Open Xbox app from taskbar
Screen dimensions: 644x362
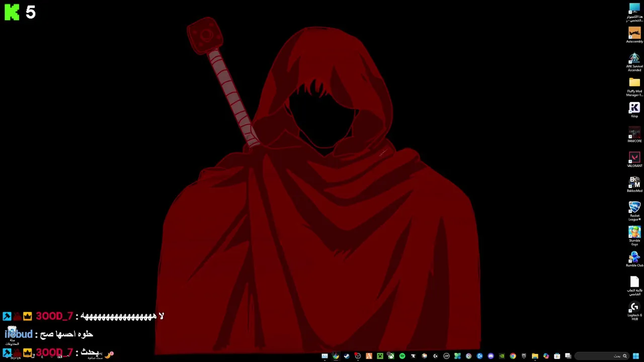pos(391,356)
